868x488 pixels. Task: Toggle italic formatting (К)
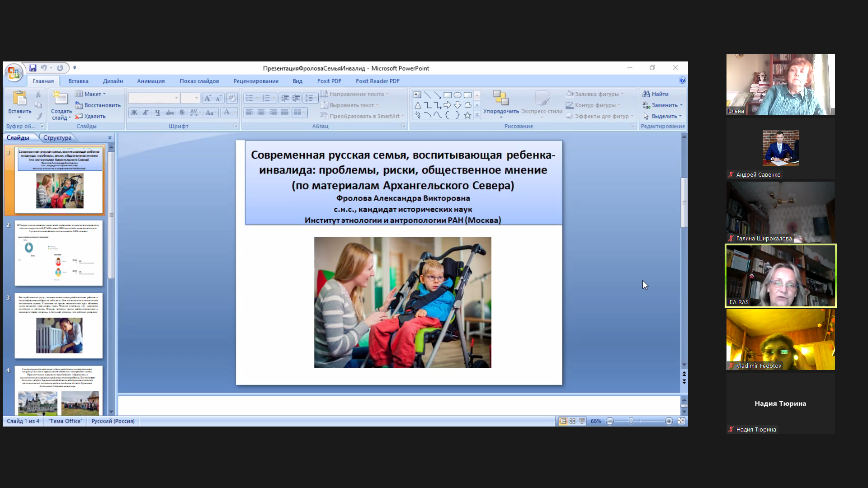[x=146, y=113]
